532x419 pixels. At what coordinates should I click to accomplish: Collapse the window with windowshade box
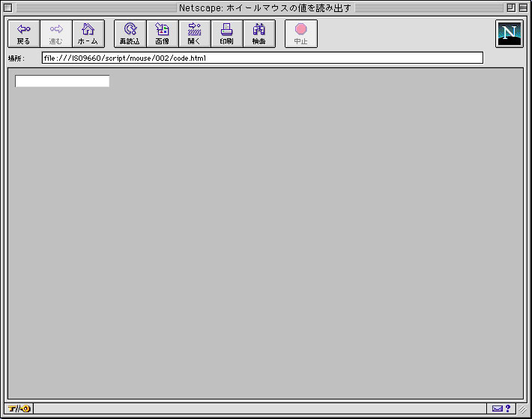click(523, 7)
